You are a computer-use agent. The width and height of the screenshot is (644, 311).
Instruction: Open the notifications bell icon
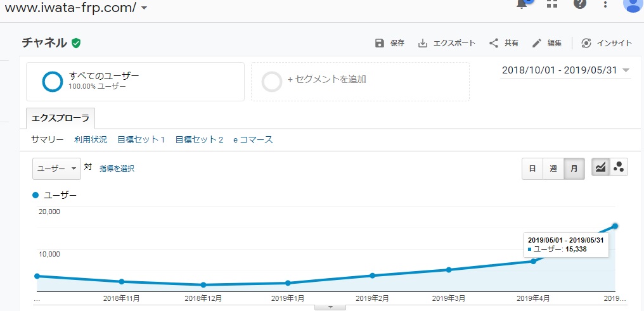coord(522,4)
